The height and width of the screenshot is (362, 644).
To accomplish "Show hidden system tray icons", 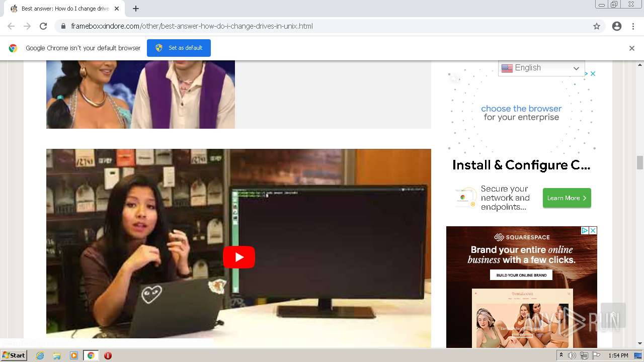I will [x=561, y=355].
